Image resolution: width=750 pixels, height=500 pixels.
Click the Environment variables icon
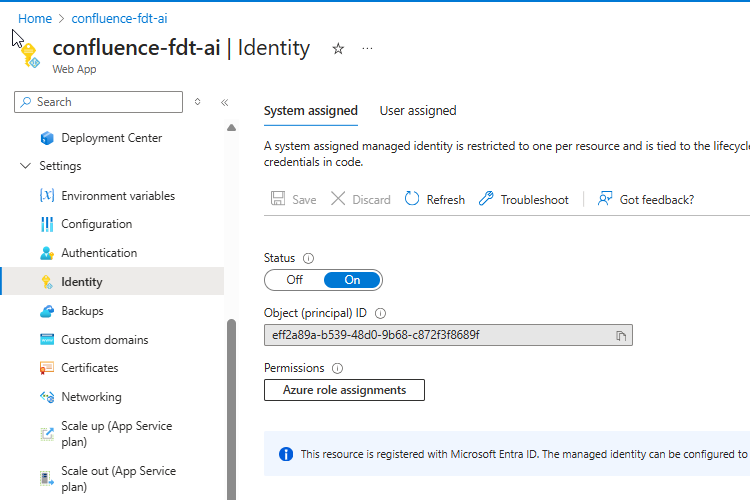point(47,196)
